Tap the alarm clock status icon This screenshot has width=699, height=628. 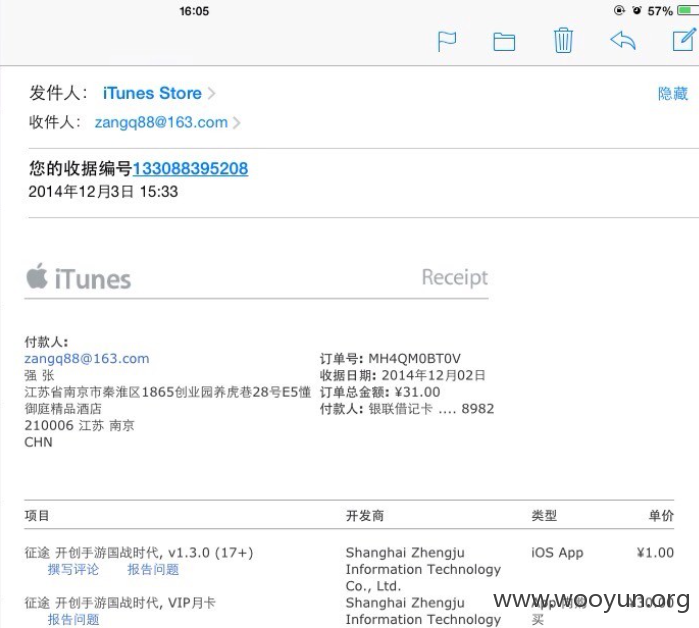[637, 10]
